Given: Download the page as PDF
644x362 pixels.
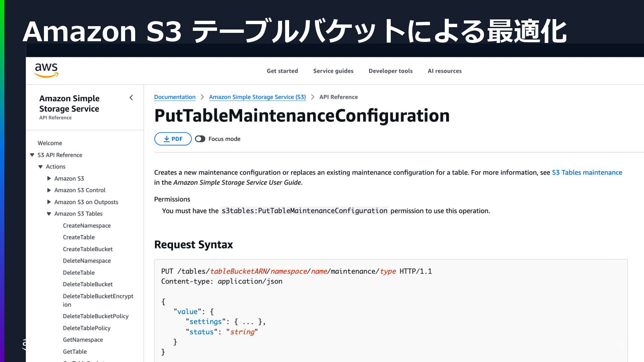Looking at the screenshot, I should (173, 139).
